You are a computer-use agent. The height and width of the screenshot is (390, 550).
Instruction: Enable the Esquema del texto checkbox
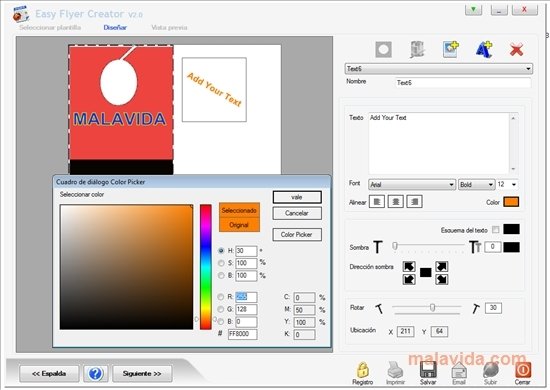click(x=495, y=230)
